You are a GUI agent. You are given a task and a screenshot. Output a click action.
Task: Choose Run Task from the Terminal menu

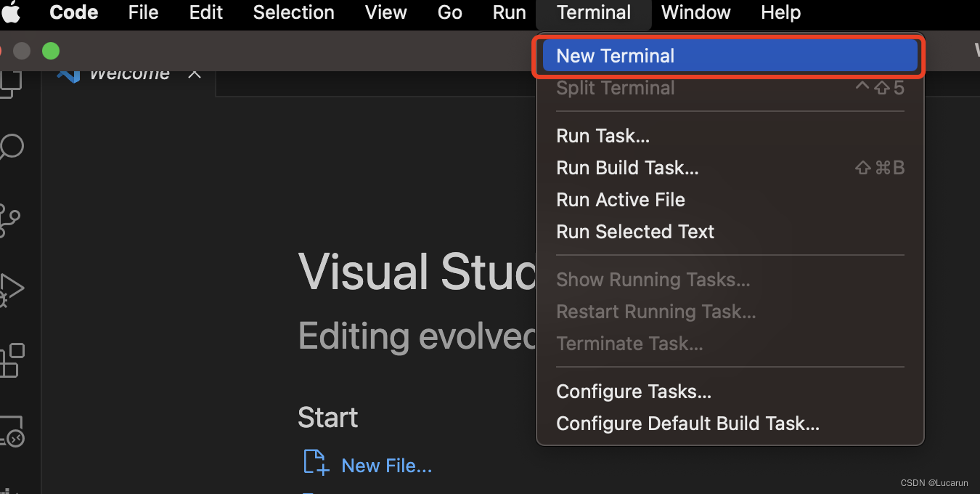click(x=603, y=135)
